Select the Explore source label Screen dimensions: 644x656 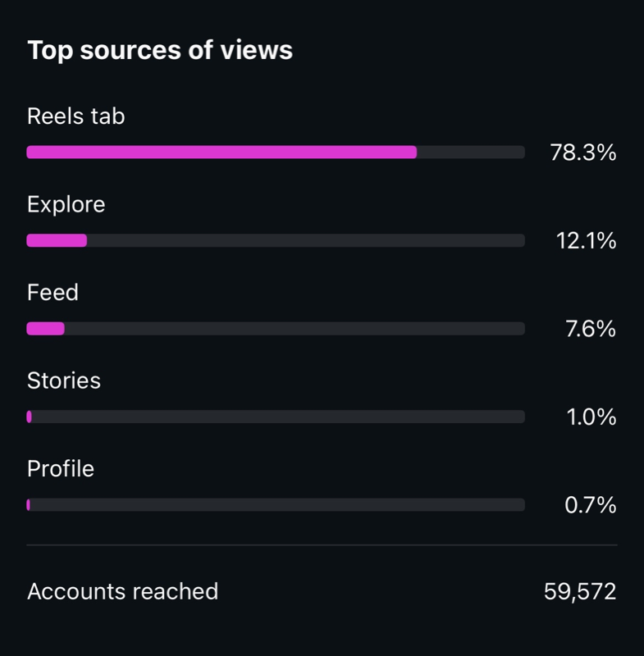(x=67, y=204)
